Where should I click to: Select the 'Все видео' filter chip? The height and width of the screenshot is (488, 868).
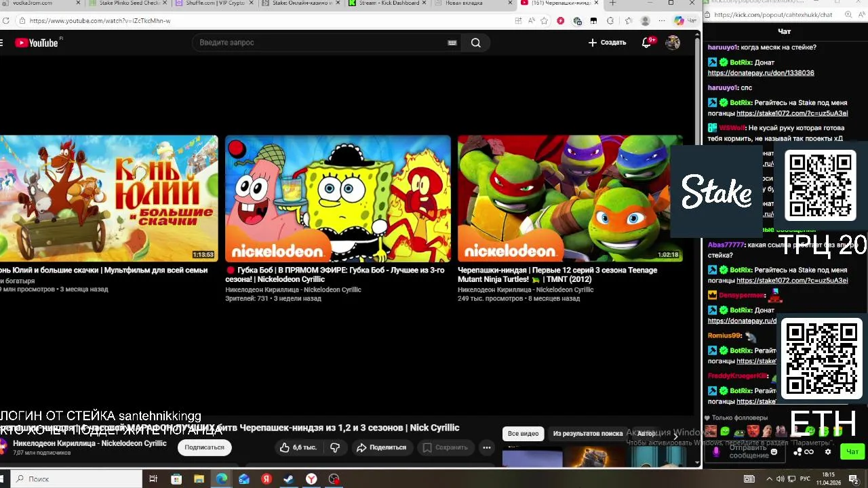524,434
